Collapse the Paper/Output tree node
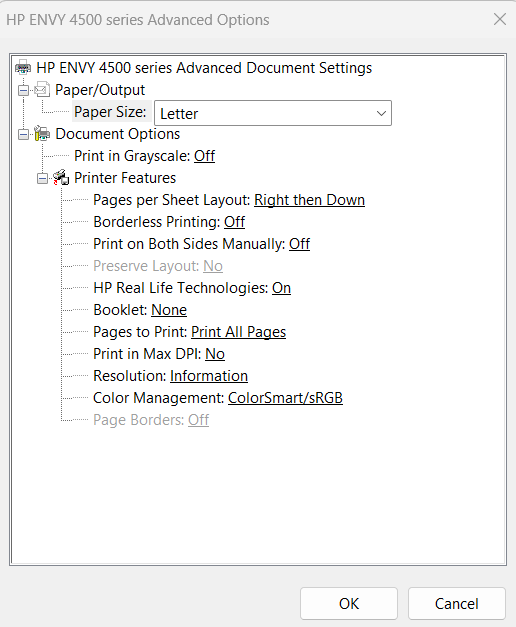This screenshot has width=516, height=627. click(24, 90)
